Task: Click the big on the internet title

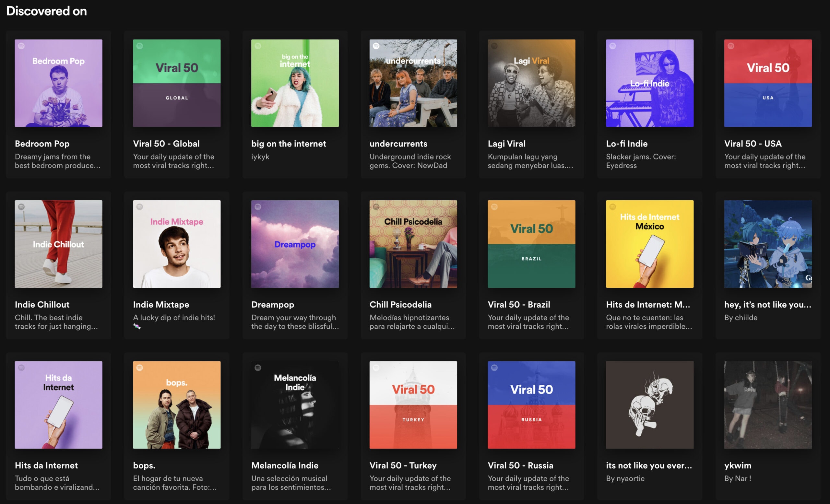Action: [289, 144]
